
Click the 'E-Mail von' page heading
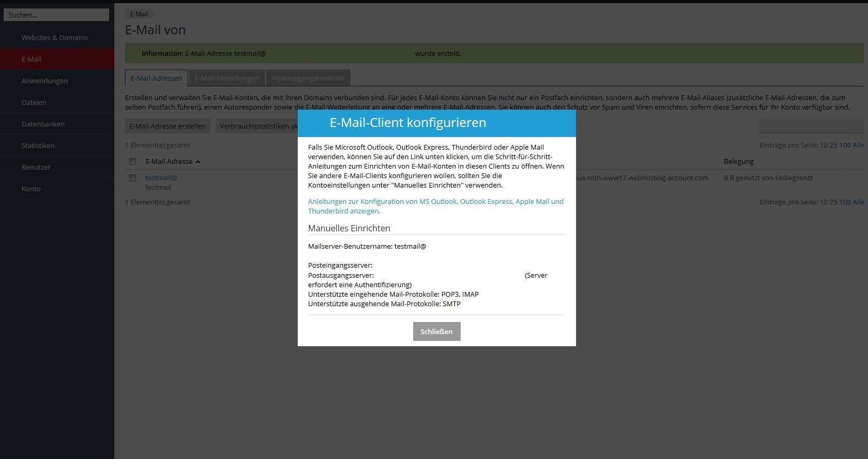[155, 30]
